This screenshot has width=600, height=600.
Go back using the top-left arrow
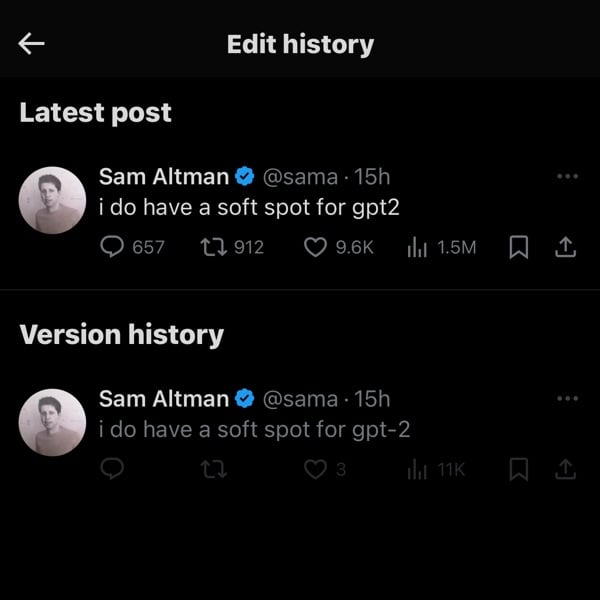32,43
